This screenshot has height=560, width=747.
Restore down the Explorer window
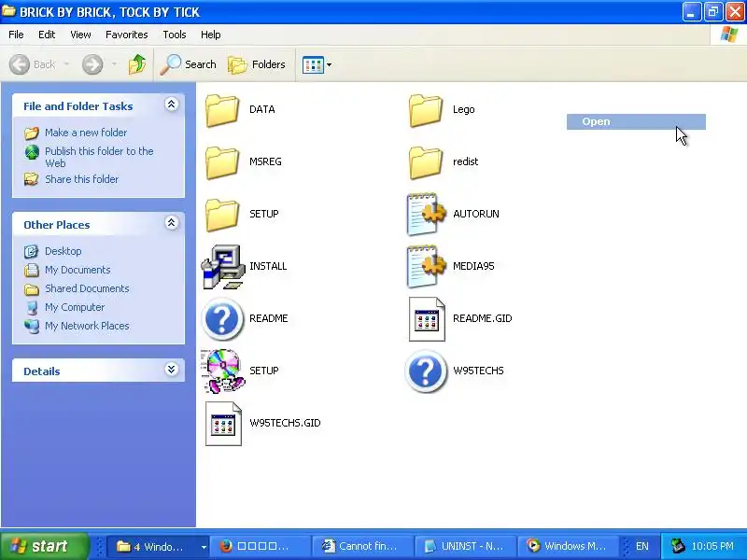pos(712,12)
